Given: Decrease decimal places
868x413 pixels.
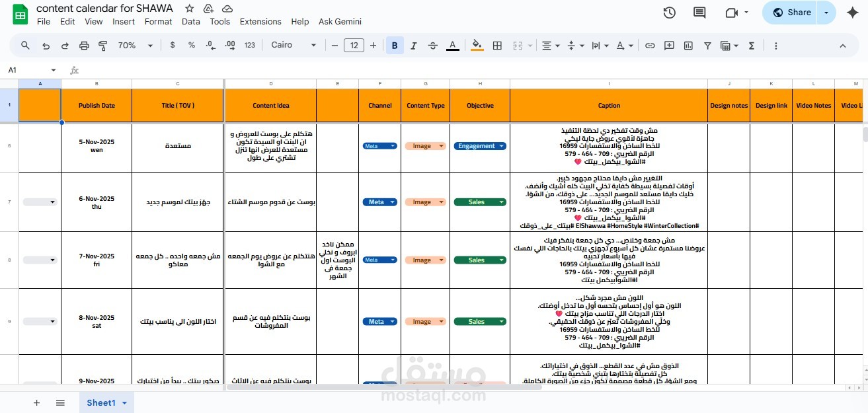Looking at the screenshot, I should (x=210, y=46).
